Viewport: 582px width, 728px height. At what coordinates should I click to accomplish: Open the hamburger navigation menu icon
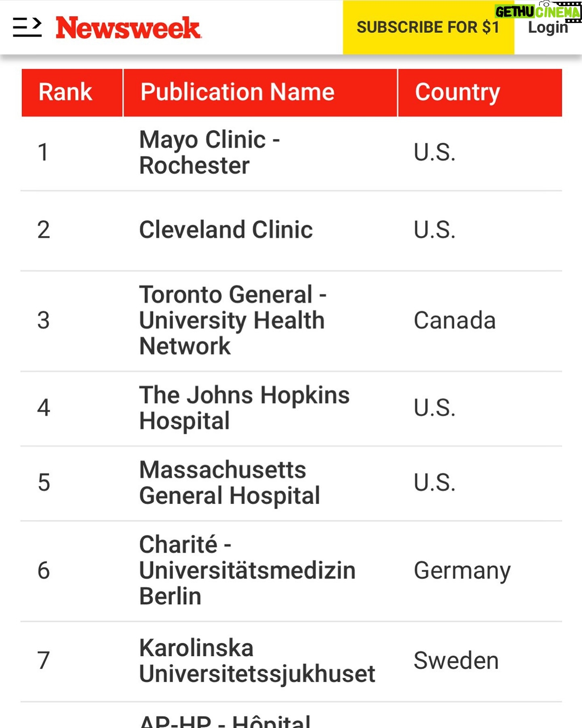point(27,27)
